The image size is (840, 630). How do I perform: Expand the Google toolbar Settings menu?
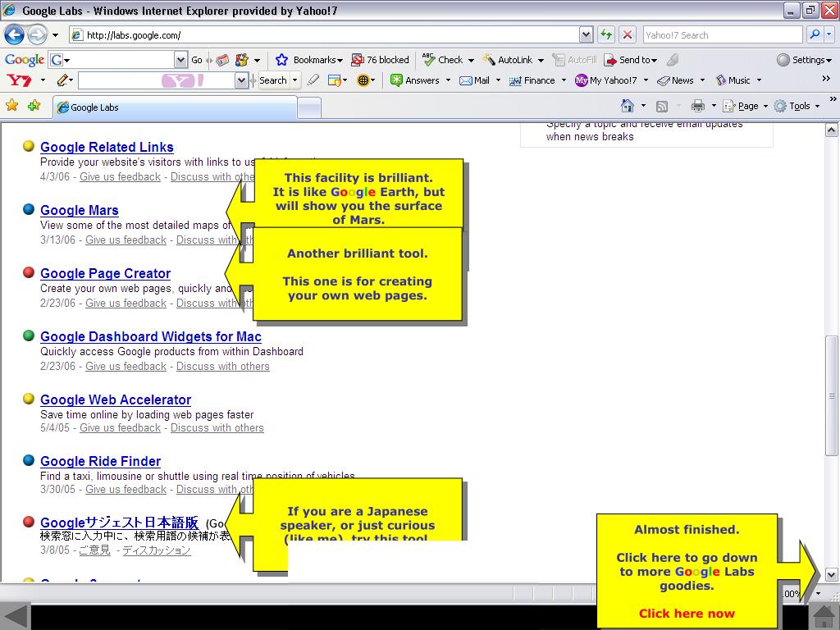(x=804, y=59)
